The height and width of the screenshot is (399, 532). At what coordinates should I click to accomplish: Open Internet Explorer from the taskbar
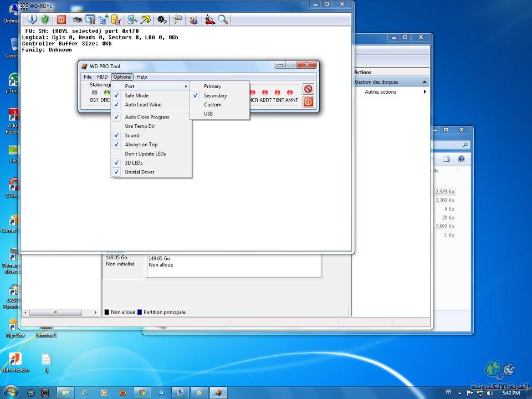pos(84,393)
